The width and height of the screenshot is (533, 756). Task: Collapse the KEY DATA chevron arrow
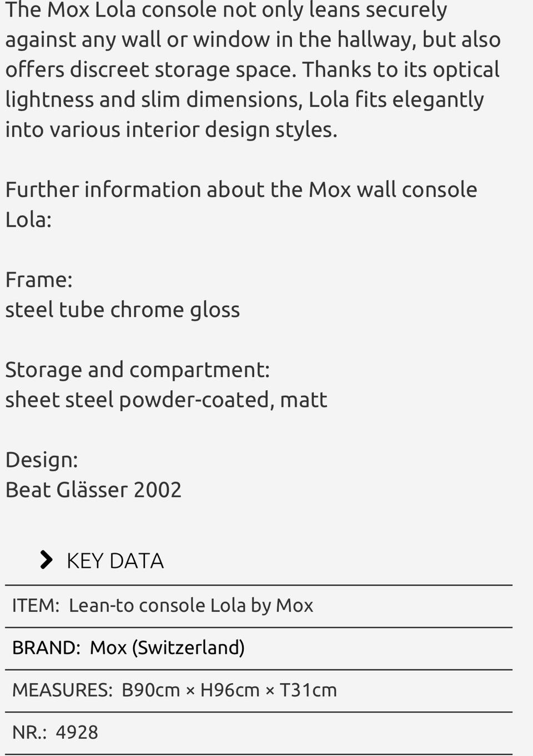[47, 560]
